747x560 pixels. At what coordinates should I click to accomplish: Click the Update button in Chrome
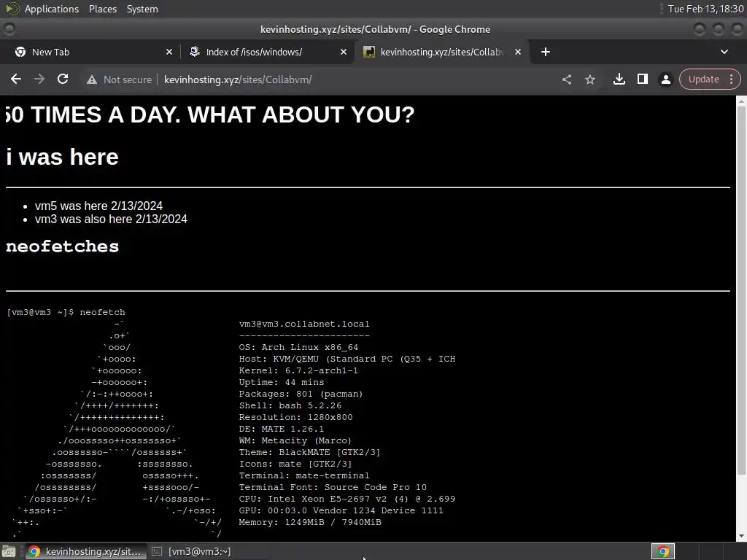tap(703, 79)
